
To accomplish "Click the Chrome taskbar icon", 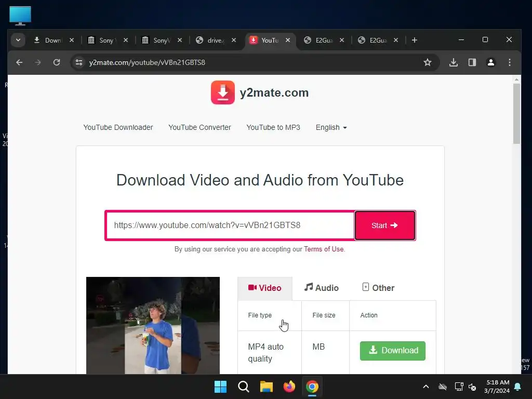I will click(x=312, y=387).
